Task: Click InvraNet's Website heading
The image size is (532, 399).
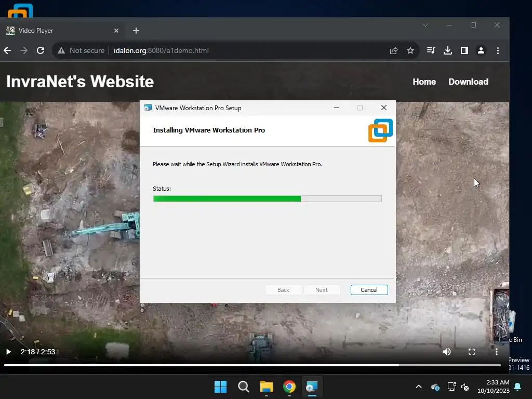Action: pyautogui.click(x=80, y=82)
